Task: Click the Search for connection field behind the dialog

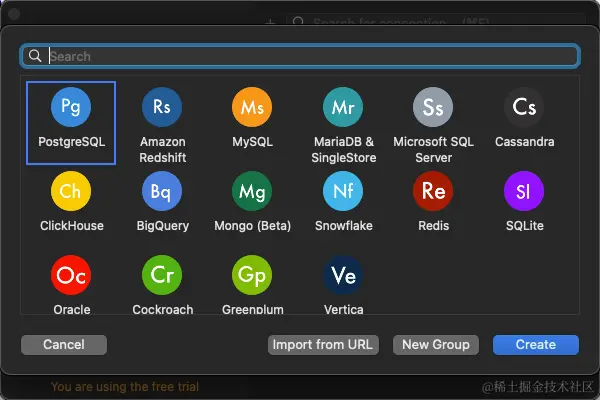Action: coord(435,21)
